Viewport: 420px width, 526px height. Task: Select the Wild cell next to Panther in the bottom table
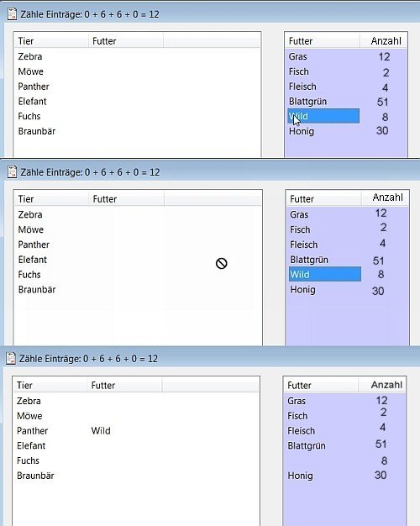(x=101, y=430)
